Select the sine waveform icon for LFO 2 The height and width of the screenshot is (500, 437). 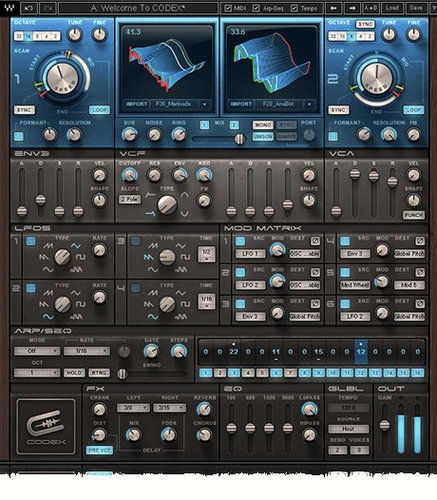tap(48, 316)
